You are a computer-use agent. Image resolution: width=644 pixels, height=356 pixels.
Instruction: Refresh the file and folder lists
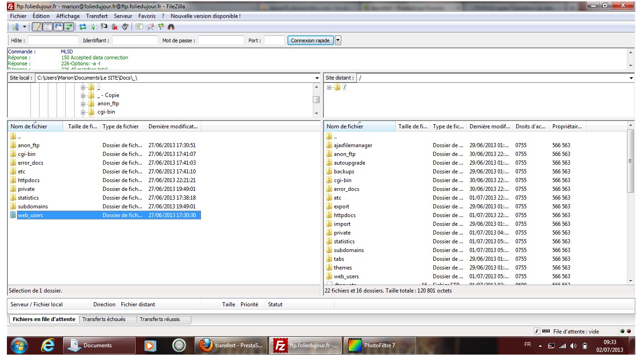click(x=83, y=27)
